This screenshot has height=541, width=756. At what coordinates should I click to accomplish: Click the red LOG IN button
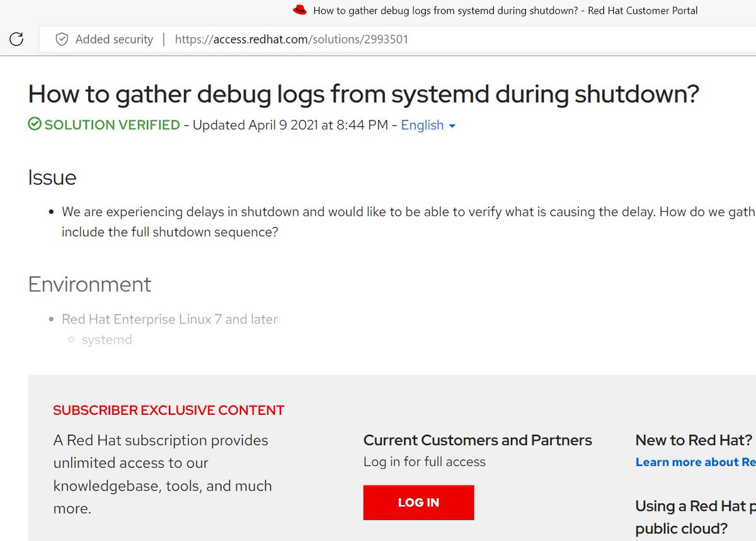pyautogui.click(x=418, y=503)
